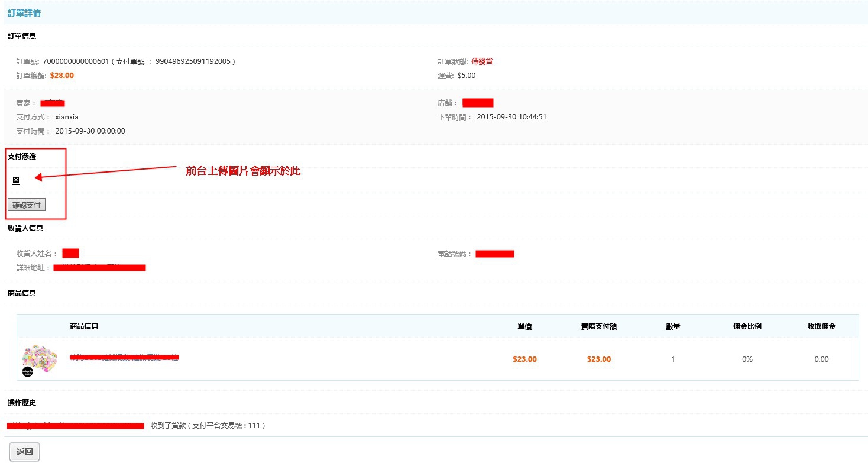
Task: Click the shipping fee $5.00 value
Action: (467, 76)
